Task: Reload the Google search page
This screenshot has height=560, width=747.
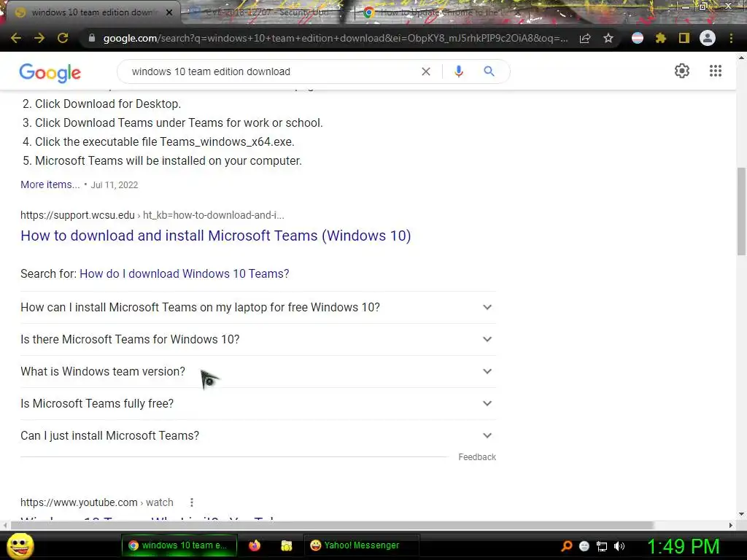Action: point(63,38)
